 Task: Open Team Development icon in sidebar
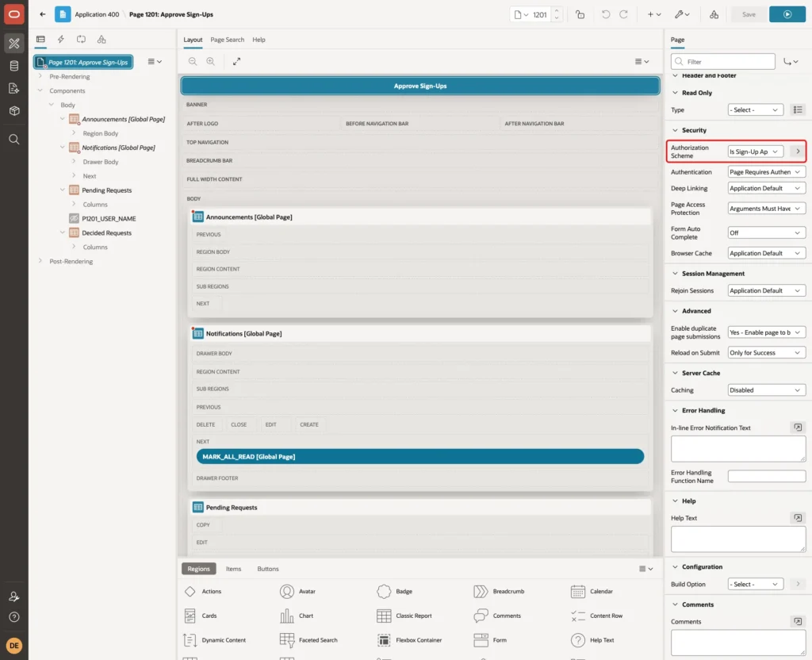point(14,89)
